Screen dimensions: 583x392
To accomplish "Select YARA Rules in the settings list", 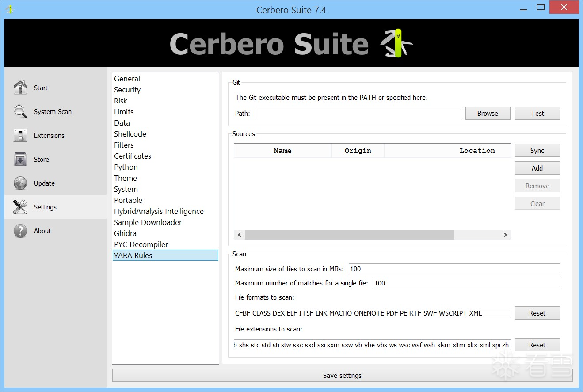I will tap(165, 255).
